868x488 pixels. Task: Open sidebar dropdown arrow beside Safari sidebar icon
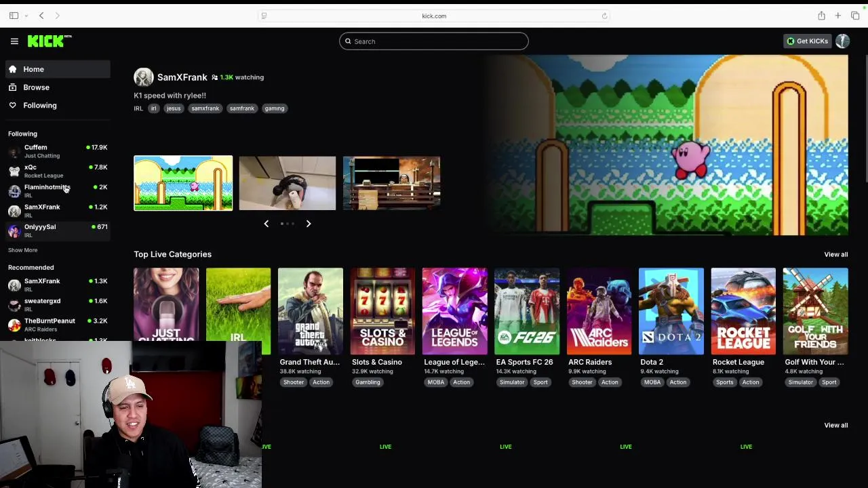pos(26,16)
